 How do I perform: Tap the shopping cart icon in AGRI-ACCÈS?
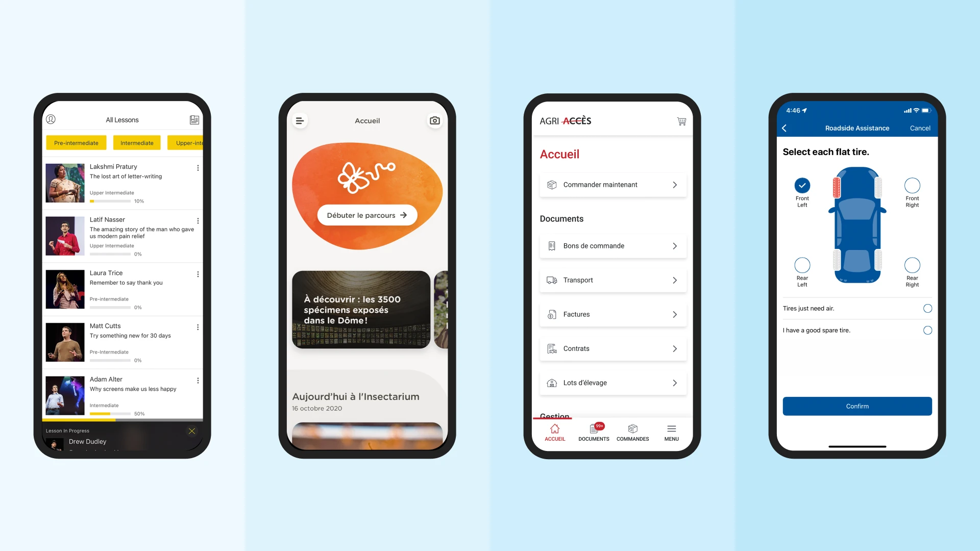click(682, 121)
